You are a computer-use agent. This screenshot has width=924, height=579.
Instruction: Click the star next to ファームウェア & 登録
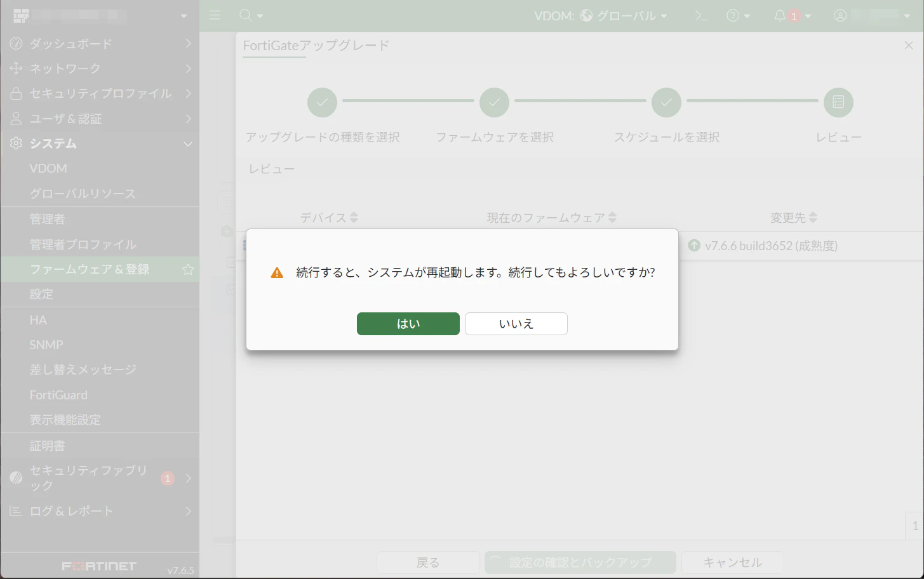187,269
